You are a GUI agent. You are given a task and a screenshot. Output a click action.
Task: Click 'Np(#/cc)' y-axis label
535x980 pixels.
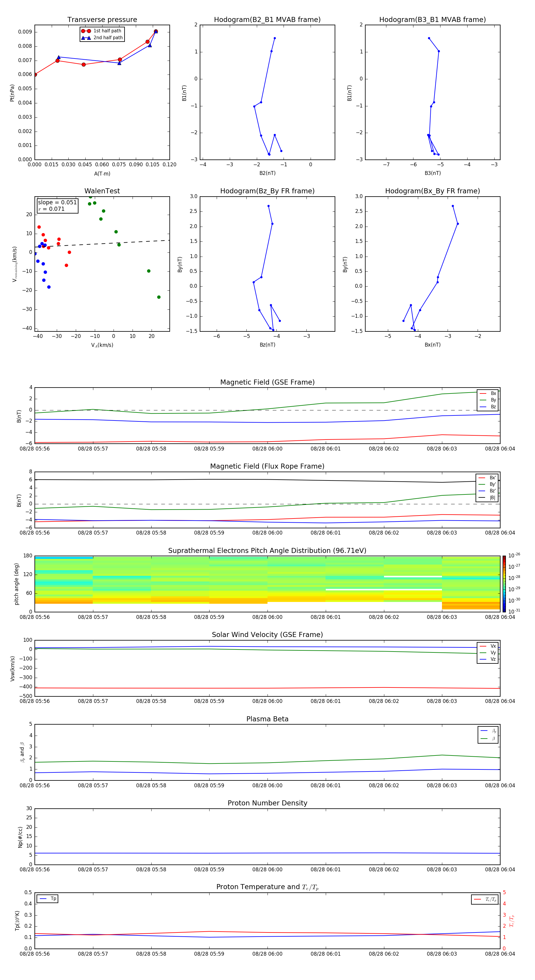[x=20, y=837]
